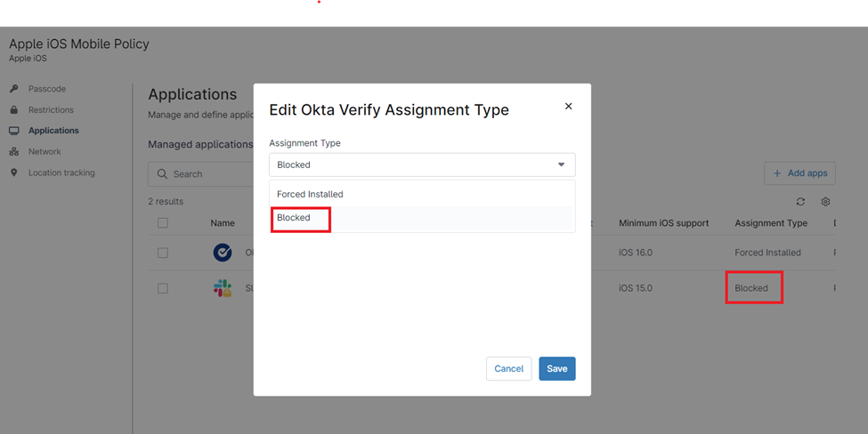Image resolution: width=868 pixels, height=434 pixels.
Task: Click the Passcode key icon in sidebar
Action: coord(14,89)
